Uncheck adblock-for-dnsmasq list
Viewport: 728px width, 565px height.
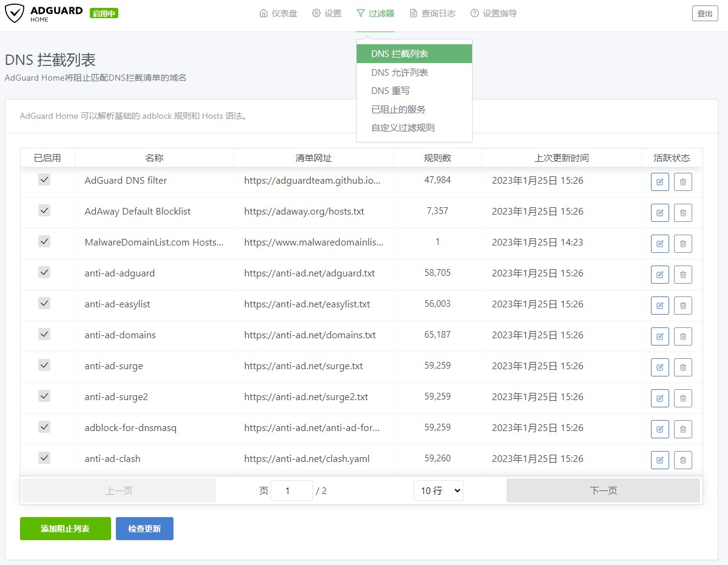(44, 427)
